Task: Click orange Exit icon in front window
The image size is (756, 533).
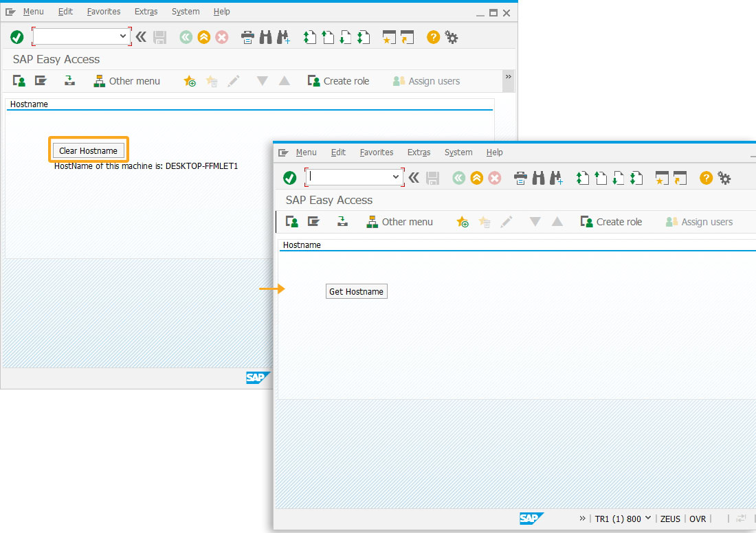Action: 477,178
